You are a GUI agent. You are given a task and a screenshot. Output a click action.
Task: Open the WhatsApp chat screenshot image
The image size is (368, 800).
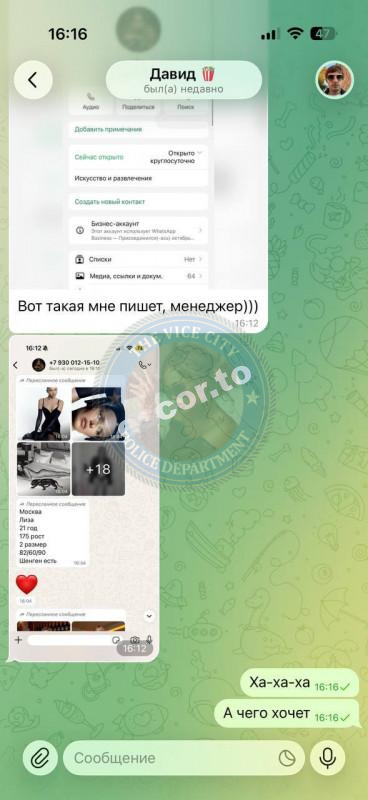84,499
